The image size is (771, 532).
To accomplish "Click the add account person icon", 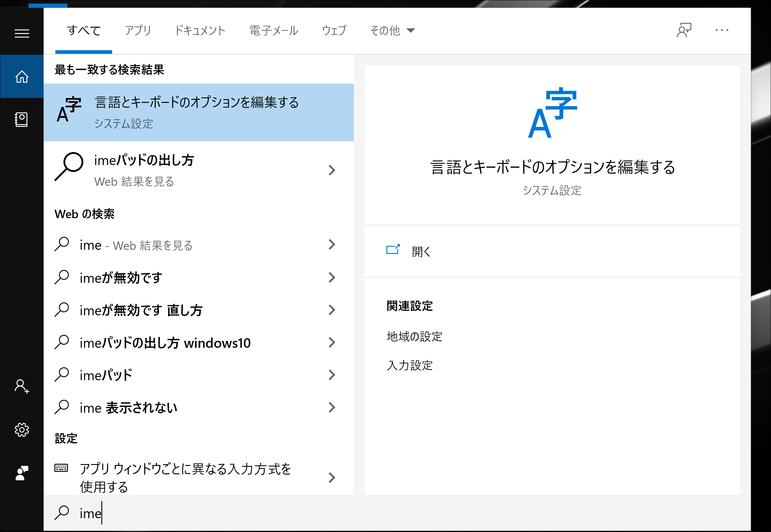I will (22, 386).
